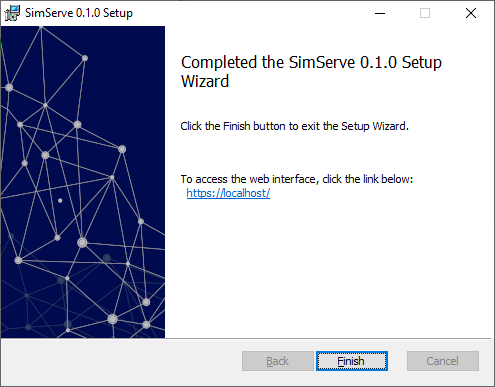Click the grayed-out Back button

[278, 361]
